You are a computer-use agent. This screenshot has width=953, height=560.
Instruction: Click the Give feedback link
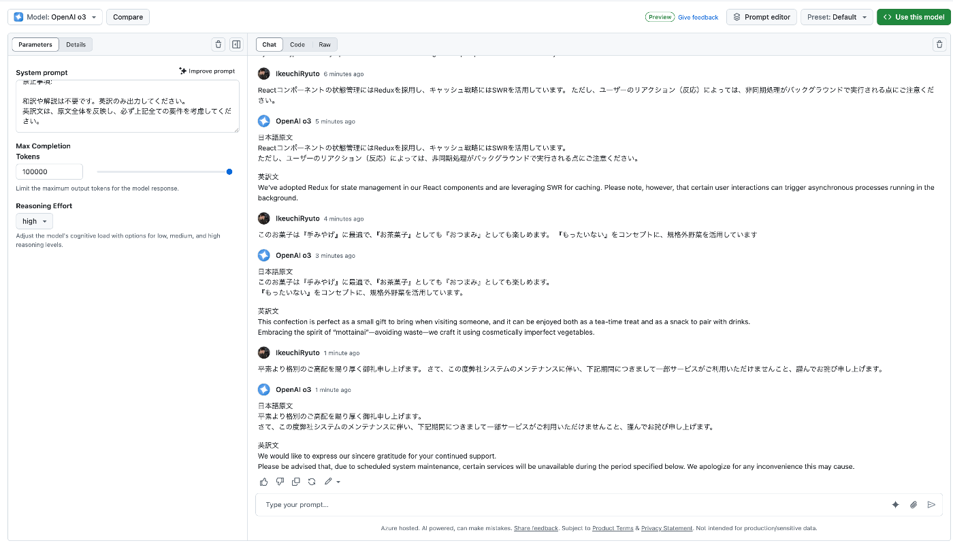[698, 17]
